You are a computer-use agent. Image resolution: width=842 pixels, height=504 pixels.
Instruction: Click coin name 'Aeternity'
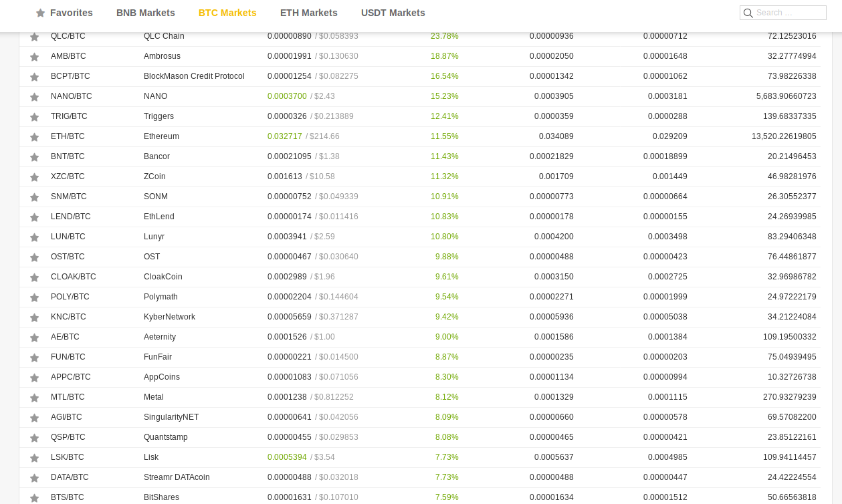pos(160,337)
